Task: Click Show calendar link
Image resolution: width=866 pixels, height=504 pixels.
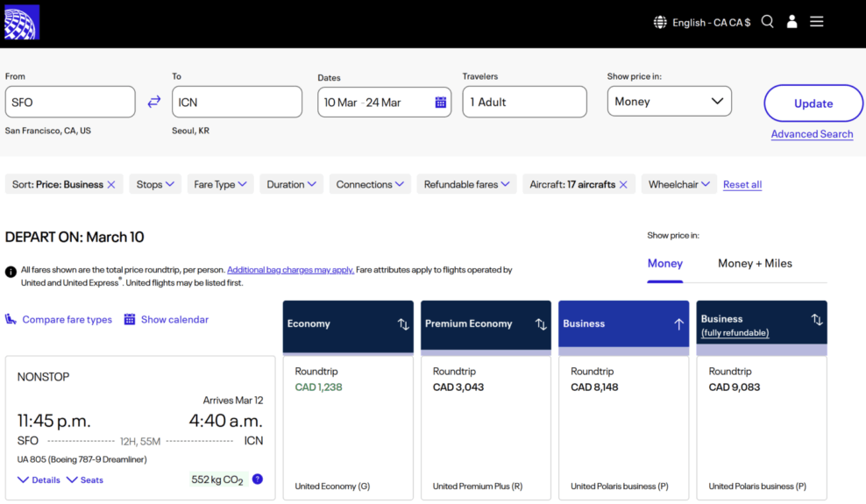Action: point(167,320)
